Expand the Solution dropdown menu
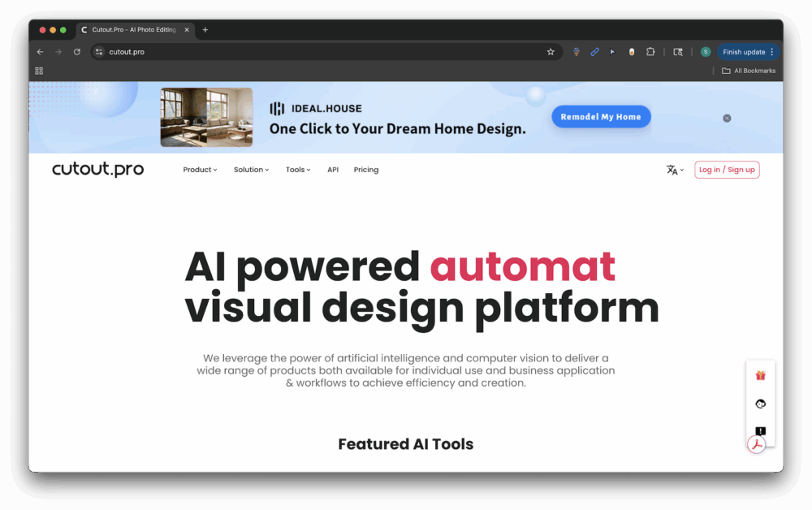This screenshot has width=812, height=510. (x=251, y=170)
